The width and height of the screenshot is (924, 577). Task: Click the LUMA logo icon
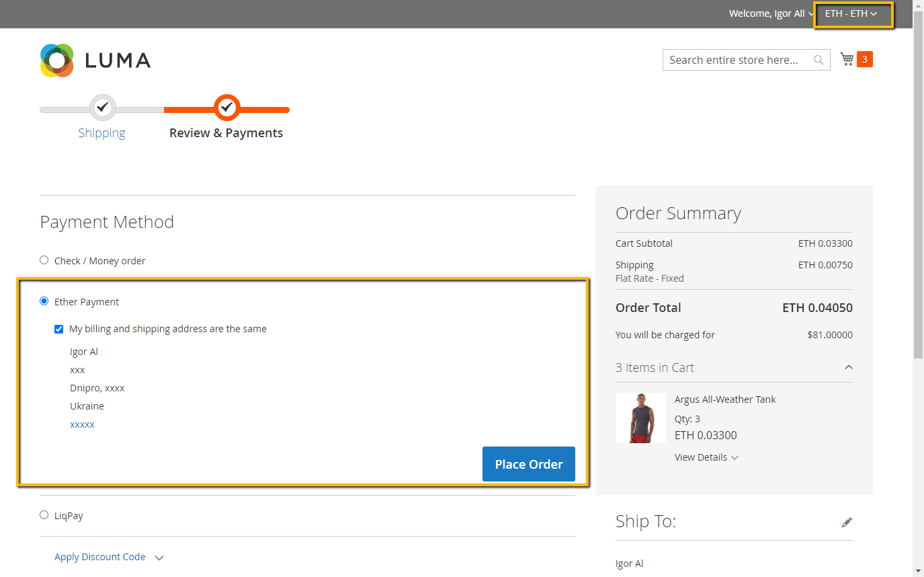(x=57, y=61)
